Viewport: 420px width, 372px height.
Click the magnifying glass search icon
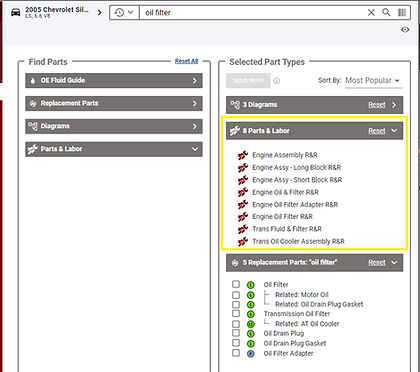tap(386, 12)
